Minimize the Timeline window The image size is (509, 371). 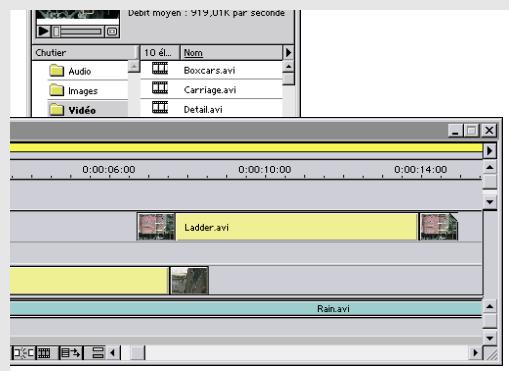455,130
